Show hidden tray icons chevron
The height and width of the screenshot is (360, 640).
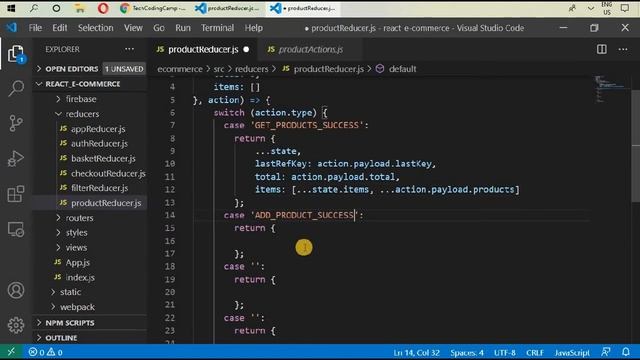[591, 8]
